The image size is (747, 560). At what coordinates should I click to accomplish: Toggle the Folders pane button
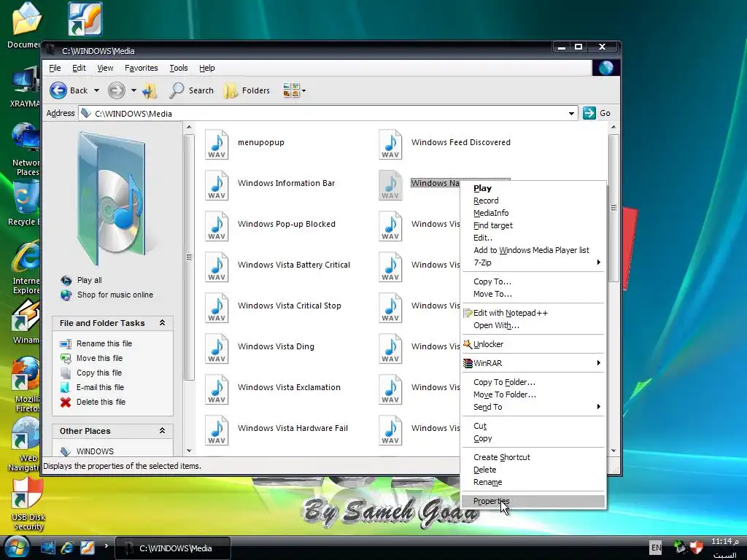click(247, 90)
